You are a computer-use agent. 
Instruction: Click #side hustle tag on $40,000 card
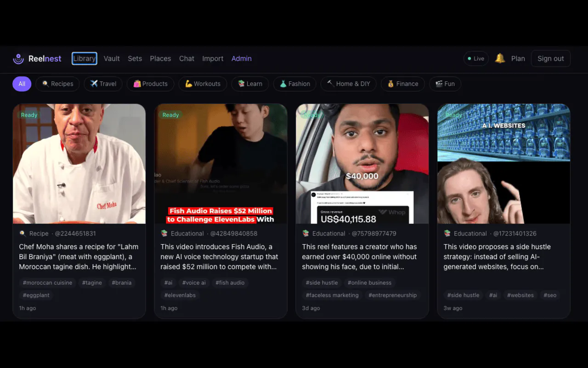(322, 283)
